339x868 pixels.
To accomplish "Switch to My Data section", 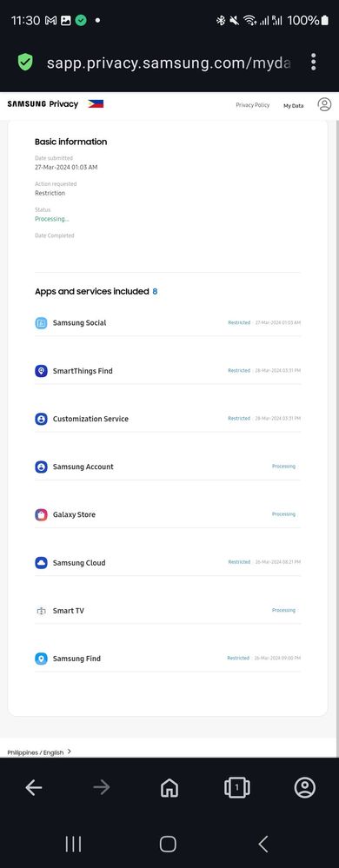I will (x=294, y=105).
